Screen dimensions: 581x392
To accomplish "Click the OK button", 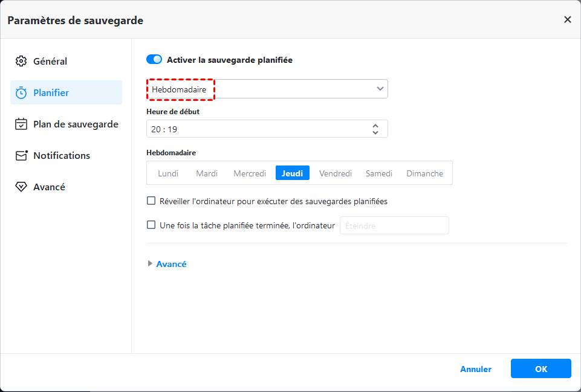I will (540, 368).
